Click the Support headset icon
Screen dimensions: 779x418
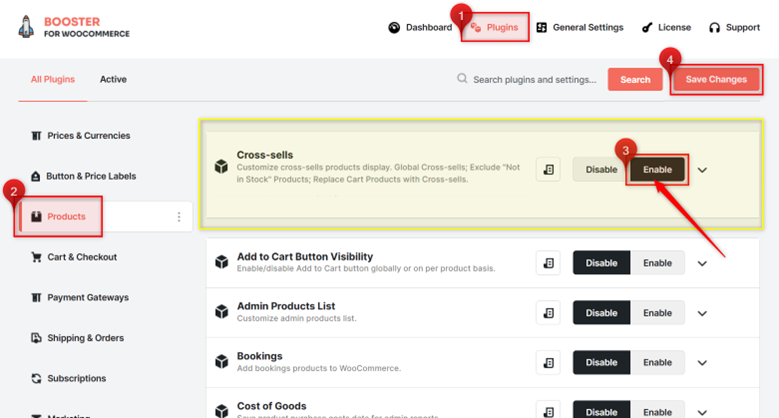pyautogui.click(x=714, y=28)
